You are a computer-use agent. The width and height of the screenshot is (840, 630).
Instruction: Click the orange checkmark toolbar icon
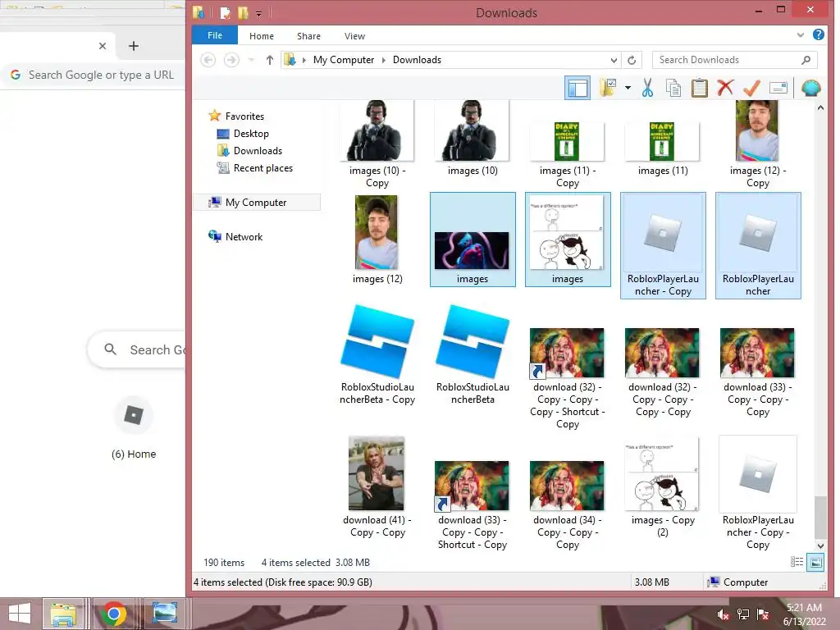(x=751, y=87)
